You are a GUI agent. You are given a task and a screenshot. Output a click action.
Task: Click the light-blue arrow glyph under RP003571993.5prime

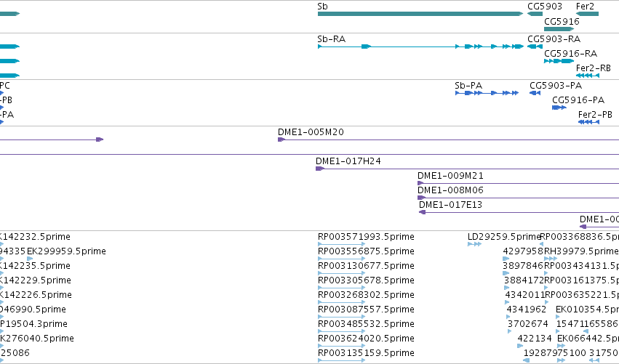click(341, 244)
